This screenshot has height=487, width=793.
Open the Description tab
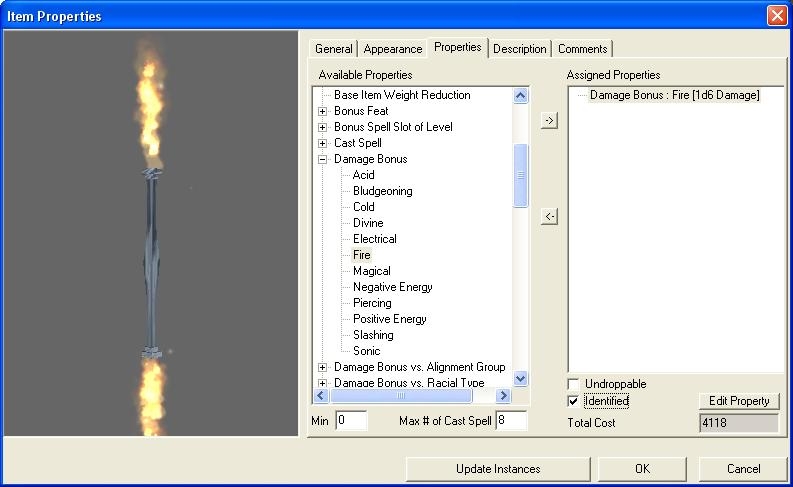pyautogui.click(x=519, y=49)
